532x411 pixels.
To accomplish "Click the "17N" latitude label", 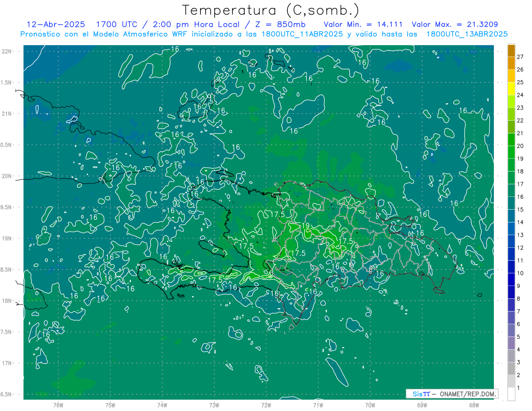I will click(7, 363).
